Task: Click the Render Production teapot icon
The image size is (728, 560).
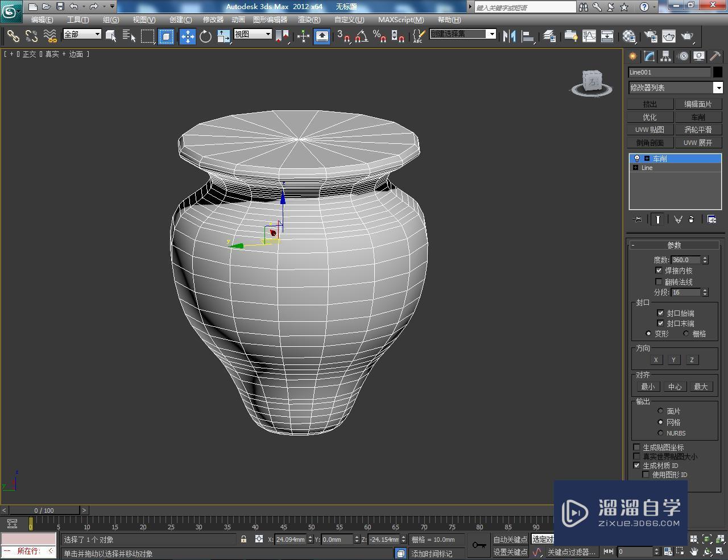Action: [x=688, y=36]
